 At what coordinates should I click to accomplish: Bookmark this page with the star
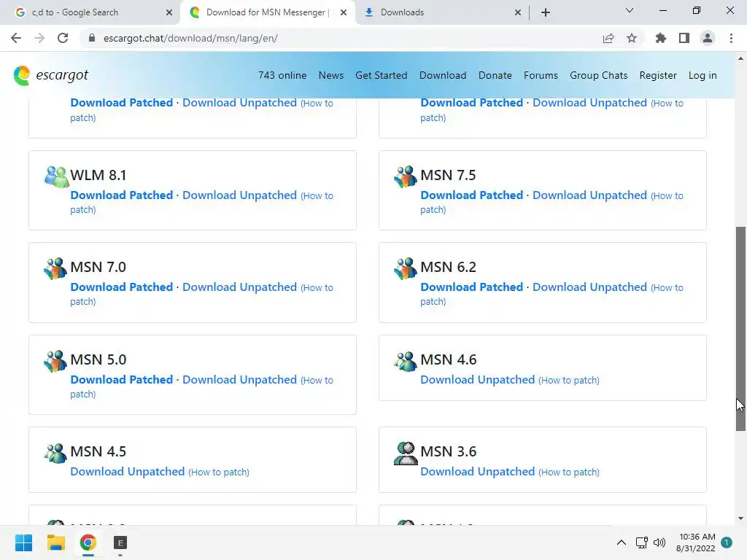point(632,38)
